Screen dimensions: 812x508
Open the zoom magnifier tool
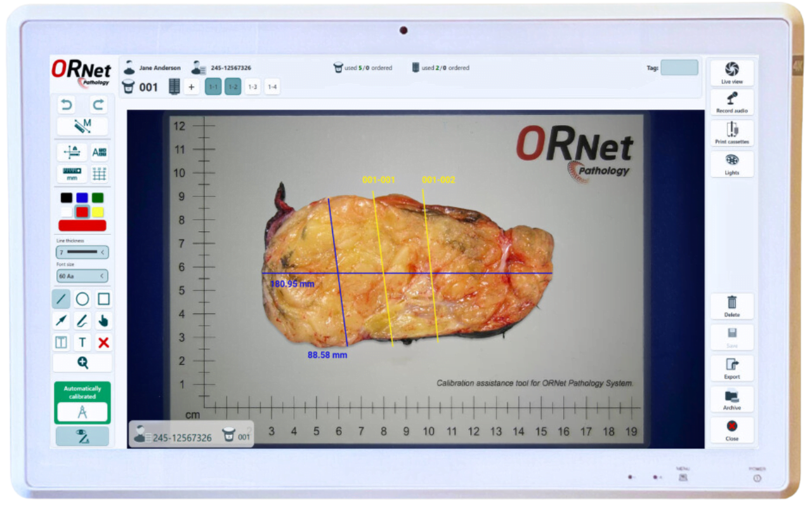(82, 362)
